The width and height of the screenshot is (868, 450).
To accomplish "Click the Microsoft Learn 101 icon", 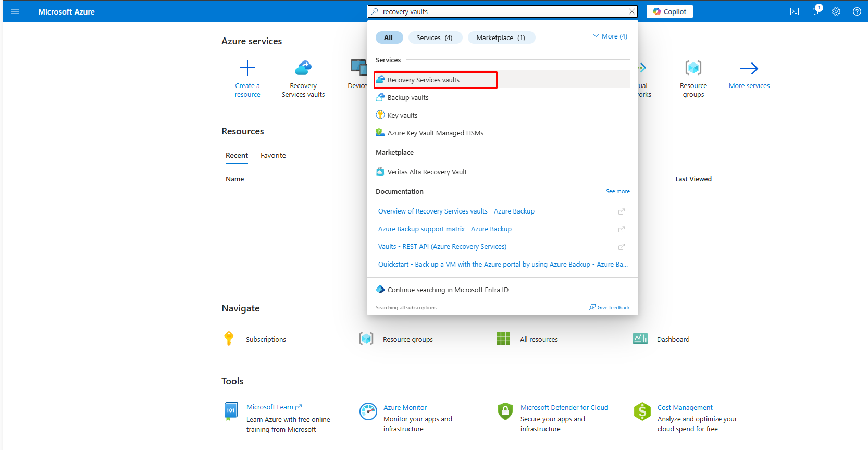I will click(x=231, y=411).
